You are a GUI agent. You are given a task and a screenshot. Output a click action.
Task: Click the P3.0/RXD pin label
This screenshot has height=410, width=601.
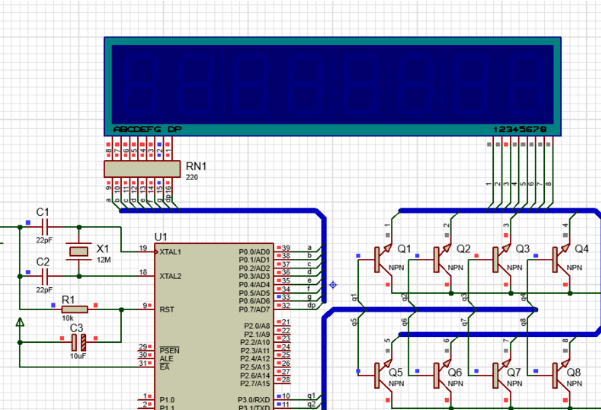pyautogui.click(x=254, y=400)
